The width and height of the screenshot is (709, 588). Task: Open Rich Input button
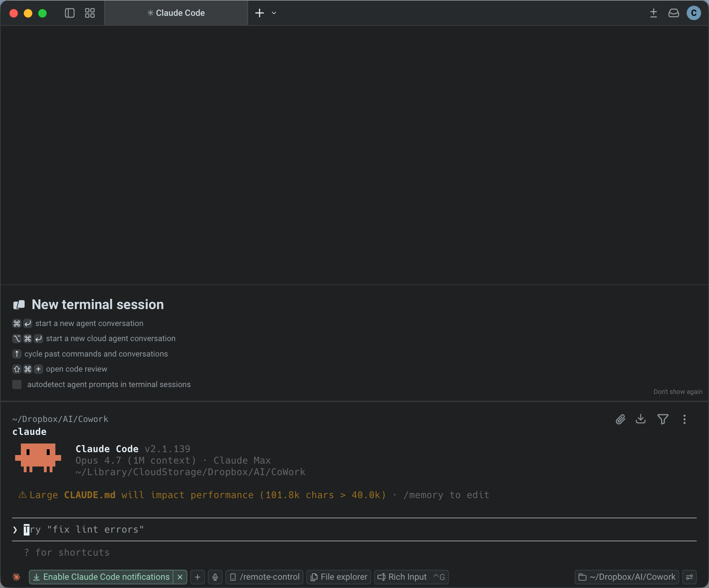click(411, 577)
